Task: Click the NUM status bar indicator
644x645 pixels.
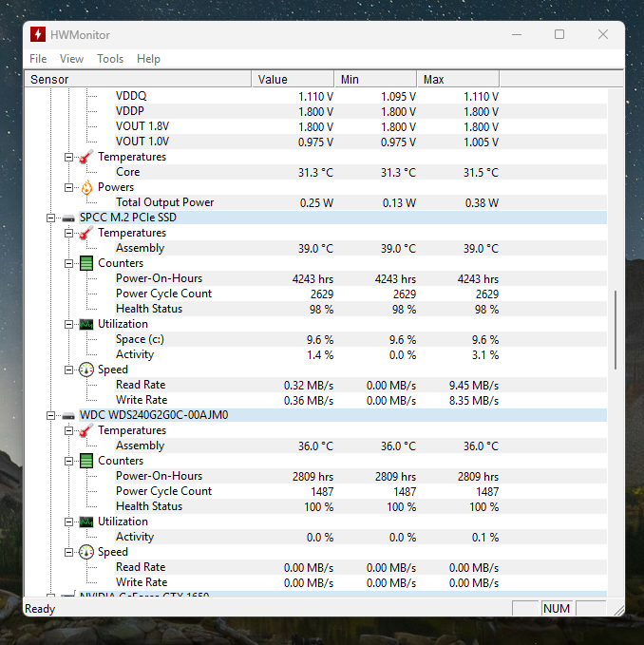Action: coord(557,608)
